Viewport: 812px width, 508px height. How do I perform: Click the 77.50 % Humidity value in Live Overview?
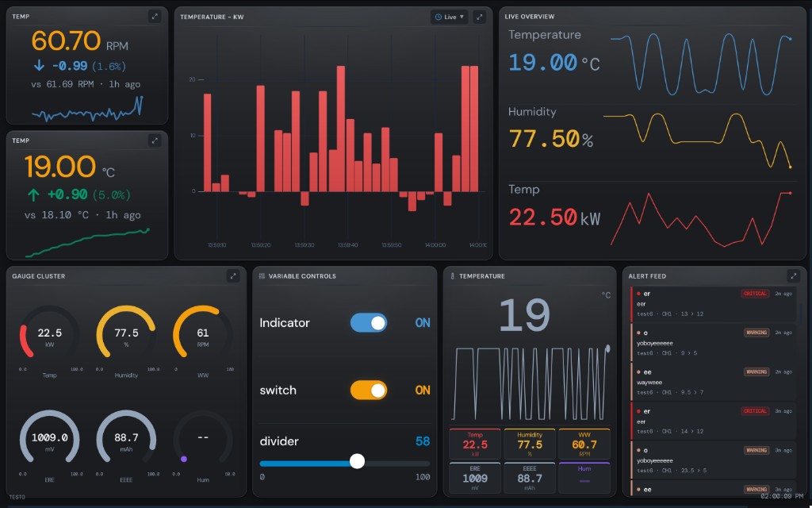point(551,140)
